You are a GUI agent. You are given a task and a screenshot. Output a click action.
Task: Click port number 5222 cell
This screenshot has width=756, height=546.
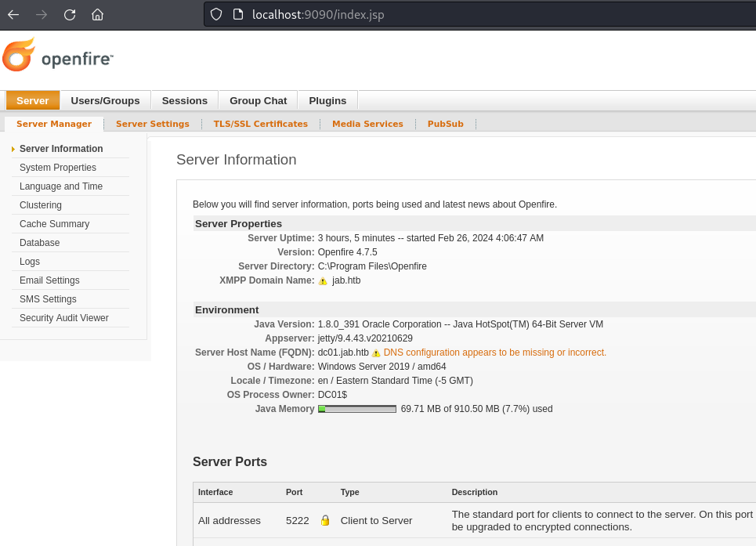(297, 520)
